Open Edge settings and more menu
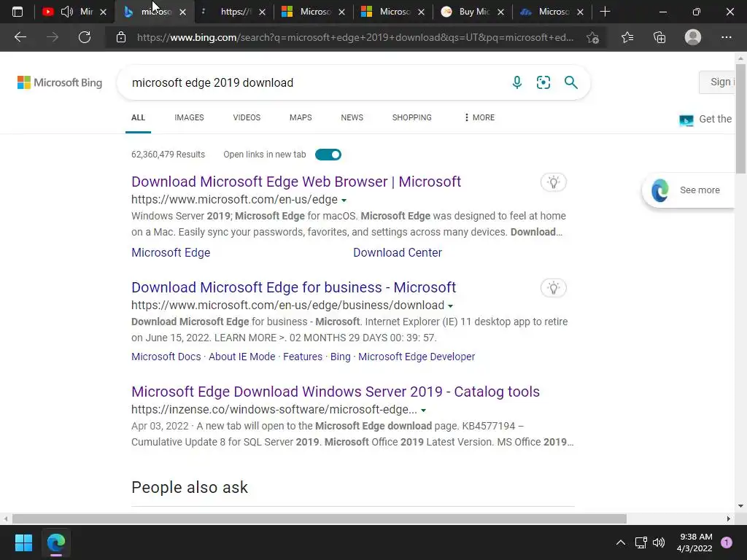The image size is (747, 560). 726,37
